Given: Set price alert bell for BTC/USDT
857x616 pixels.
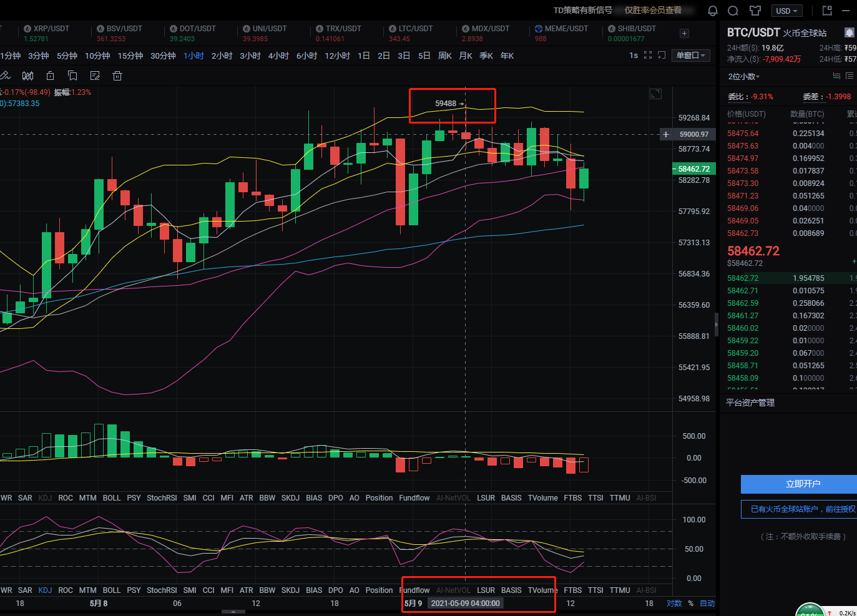Looking at the screenshot, I should coord(849,32).
